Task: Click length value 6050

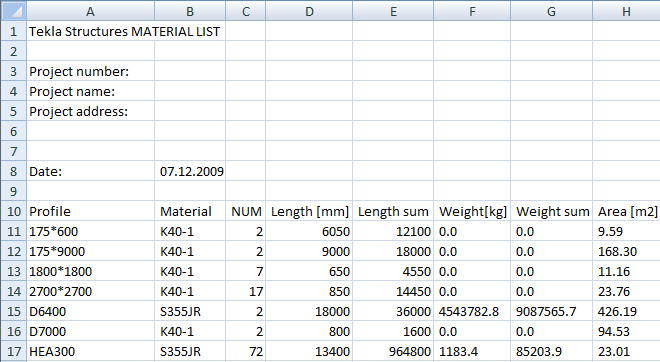Action: point(309,232)
